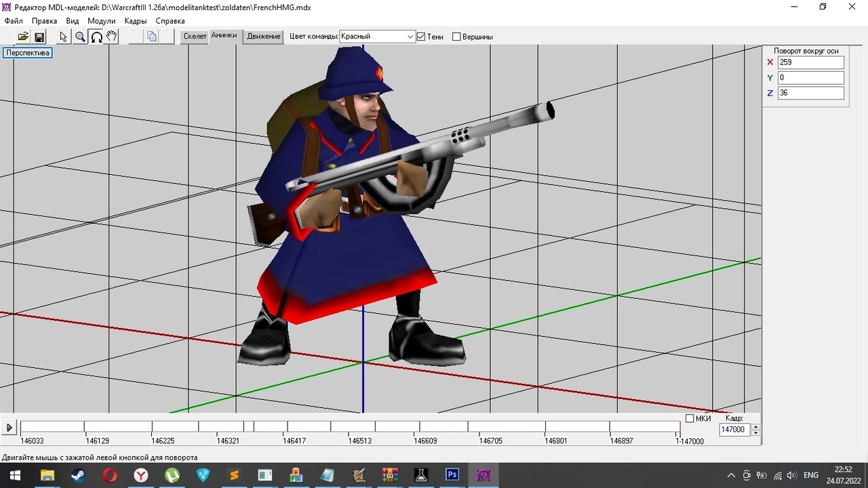Open WinRAR from the taskbar
Image resolution: width=868 pixels, height=488 pixels.
pyautogui.click(x=390, y=475)
